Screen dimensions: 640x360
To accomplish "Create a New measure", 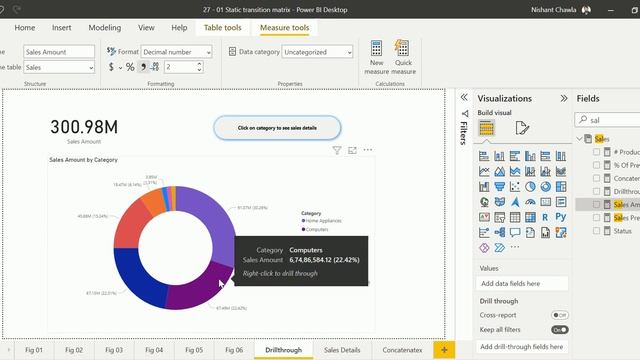I will click(x=376, y=57).
